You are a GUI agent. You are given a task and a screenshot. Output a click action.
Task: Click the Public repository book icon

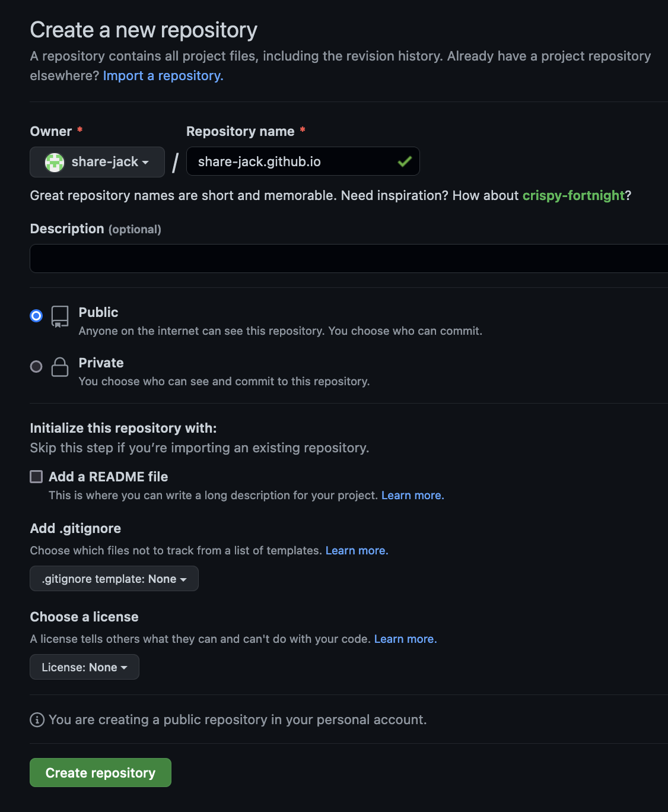[60, 316]
